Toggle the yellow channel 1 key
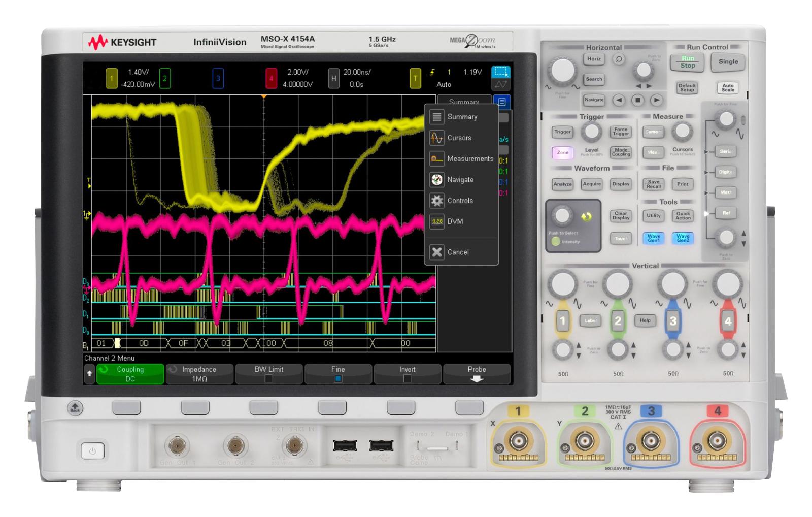Viewport: 812px width, 517px height. [562, 320]
